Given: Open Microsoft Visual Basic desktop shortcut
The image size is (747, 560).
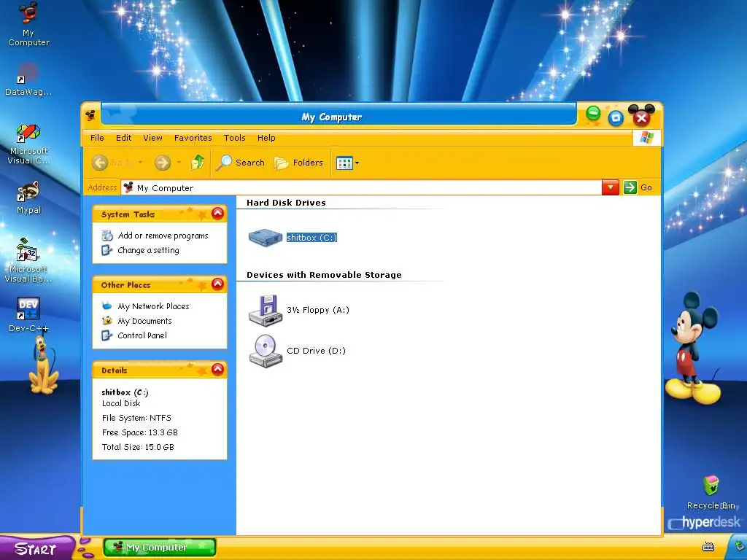Looking at the screenshot, I should pyautogui.click(x=28, y=260).
